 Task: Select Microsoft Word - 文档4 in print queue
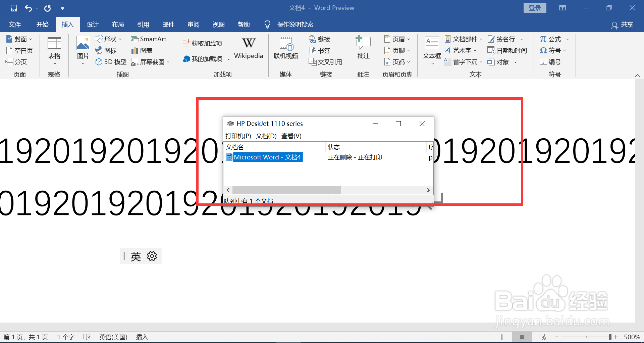pos(268,157)
